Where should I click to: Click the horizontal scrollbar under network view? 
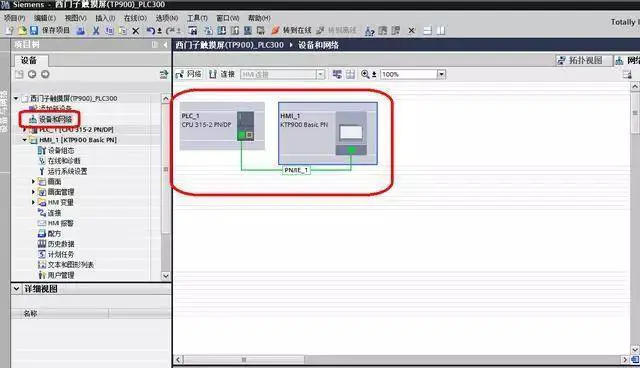pyautogui.click(x=402, y=359)
